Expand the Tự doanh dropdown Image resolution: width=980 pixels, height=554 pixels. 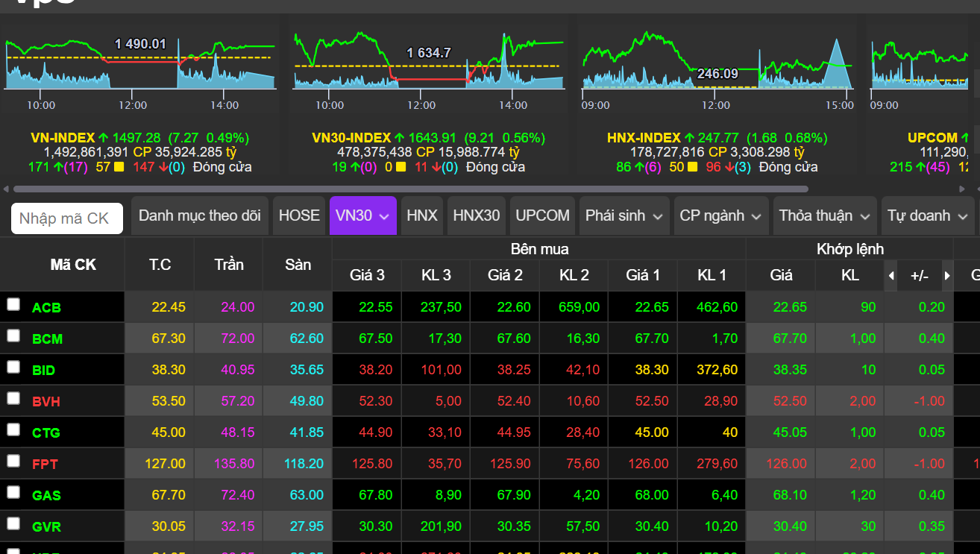point(927,215)
